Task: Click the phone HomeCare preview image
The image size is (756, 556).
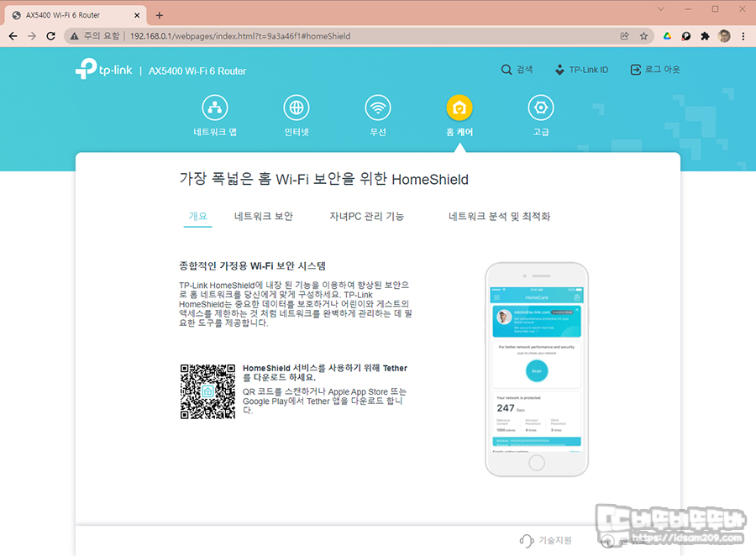Action: point(537,370)
